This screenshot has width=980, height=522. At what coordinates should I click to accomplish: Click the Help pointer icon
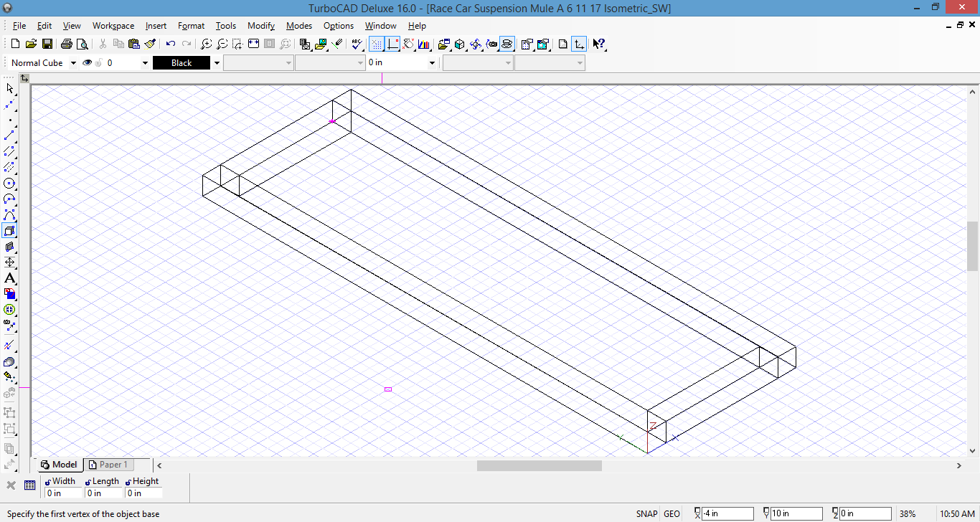click(x=598, y=43)
